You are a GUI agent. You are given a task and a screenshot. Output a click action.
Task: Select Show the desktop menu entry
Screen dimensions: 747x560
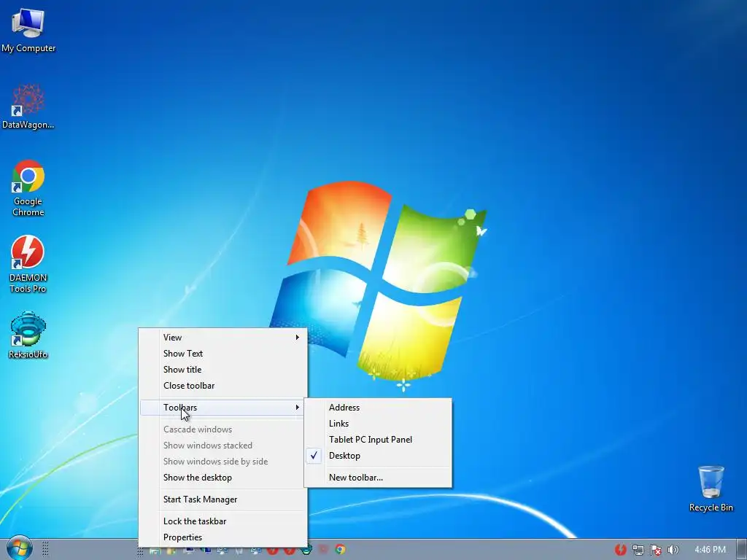[x=223, y=477]
